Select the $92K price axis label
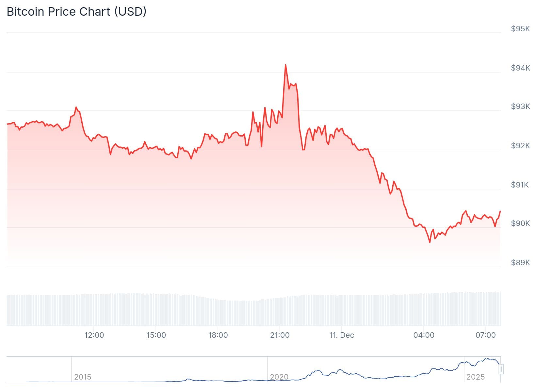The image size is (537, 392). [x=520, y=146]
